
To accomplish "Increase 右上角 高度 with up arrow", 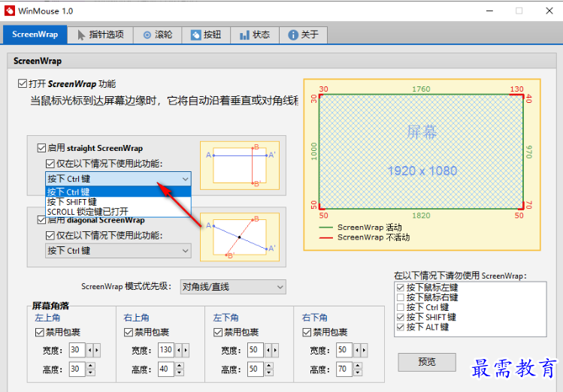I will 180,366.
